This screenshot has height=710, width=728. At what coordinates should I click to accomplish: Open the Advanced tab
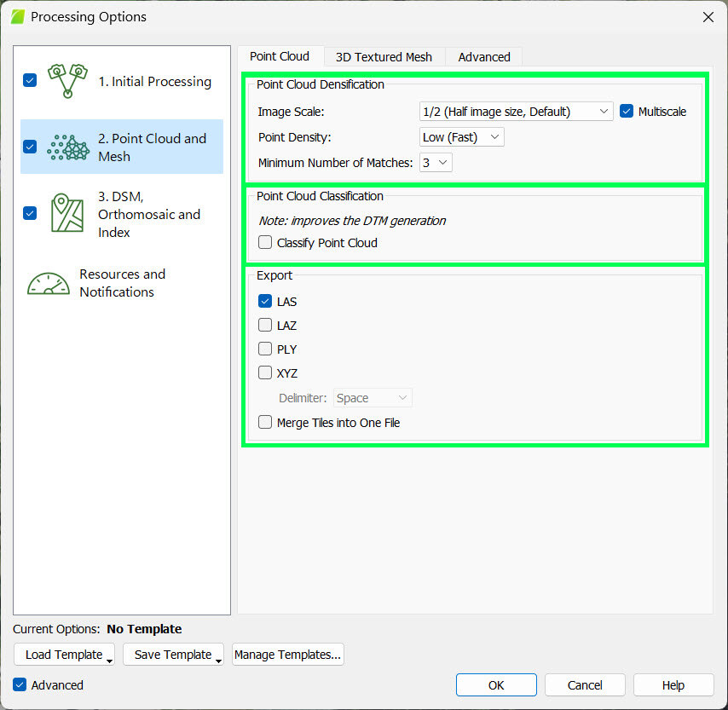483,56
